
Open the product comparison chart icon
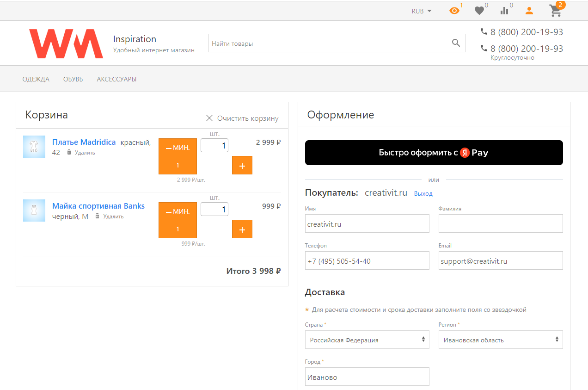[504, 11]
